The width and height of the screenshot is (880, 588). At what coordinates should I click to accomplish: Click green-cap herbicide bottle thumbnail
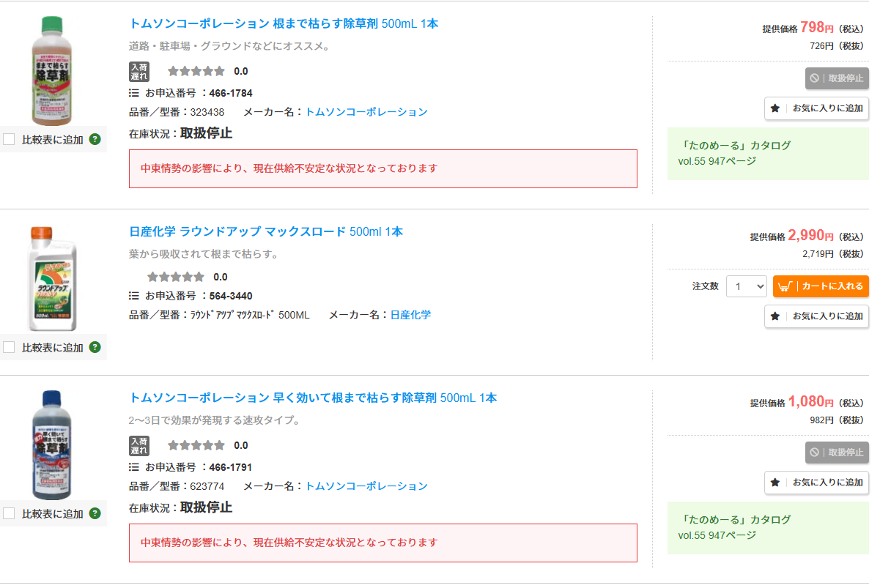click(x=53, y=70)
